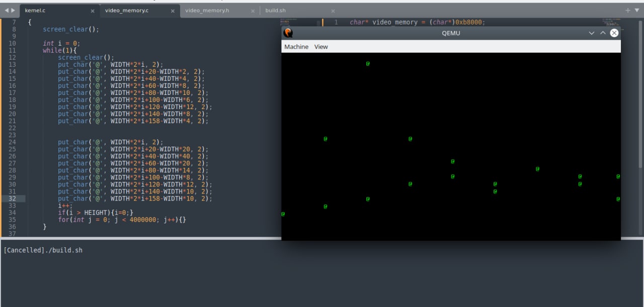Click the QEMU application icon in title bar
The width and height of the screenshot is (644, 307).
(288, 33)
